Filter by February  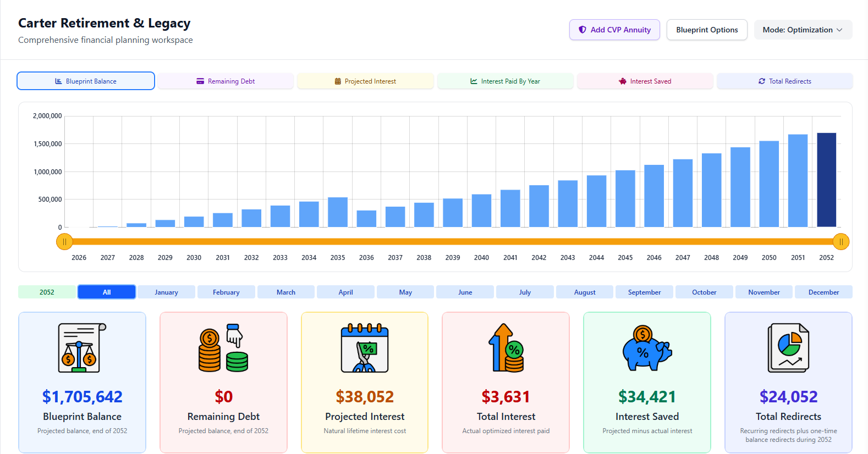point(226,292)
